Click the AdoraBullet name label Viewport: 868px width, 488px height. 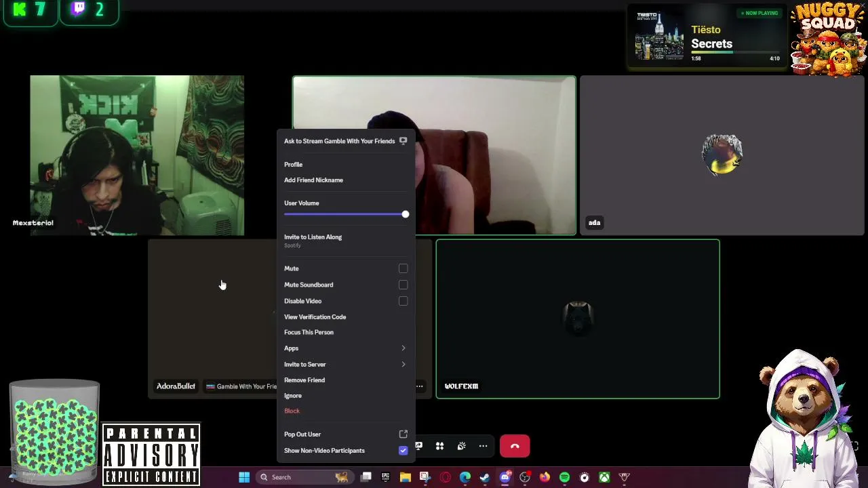click(x=176, y=386)
